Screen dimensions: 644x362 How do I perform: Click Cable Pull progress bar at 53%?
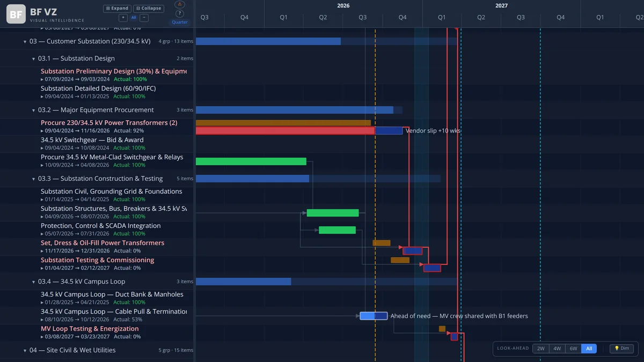(374, 316)
